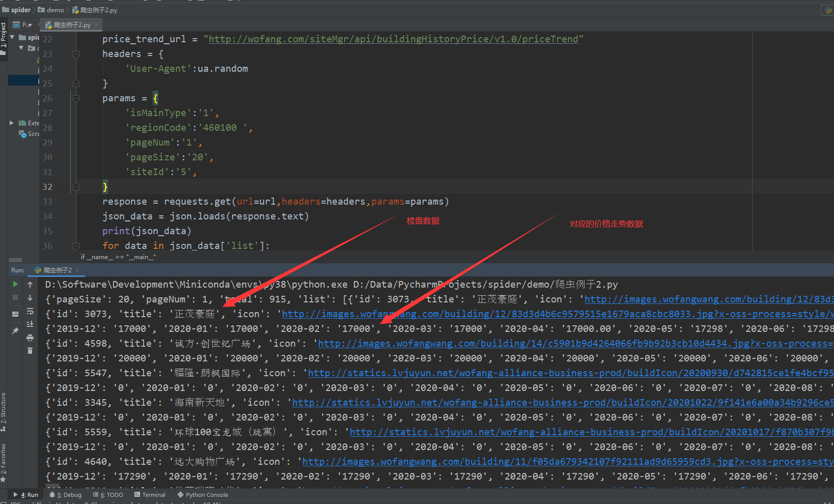The image size is (834, 504).
Task: Select 爬虫例子2.py in navigation breadcrumb
Action: [x=95, y=10]
